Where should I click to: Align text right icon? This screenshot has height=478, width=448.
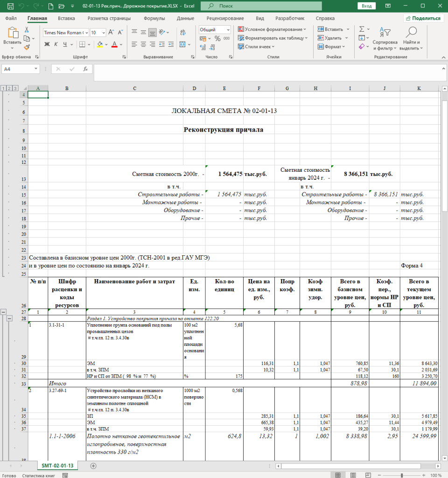153,44
